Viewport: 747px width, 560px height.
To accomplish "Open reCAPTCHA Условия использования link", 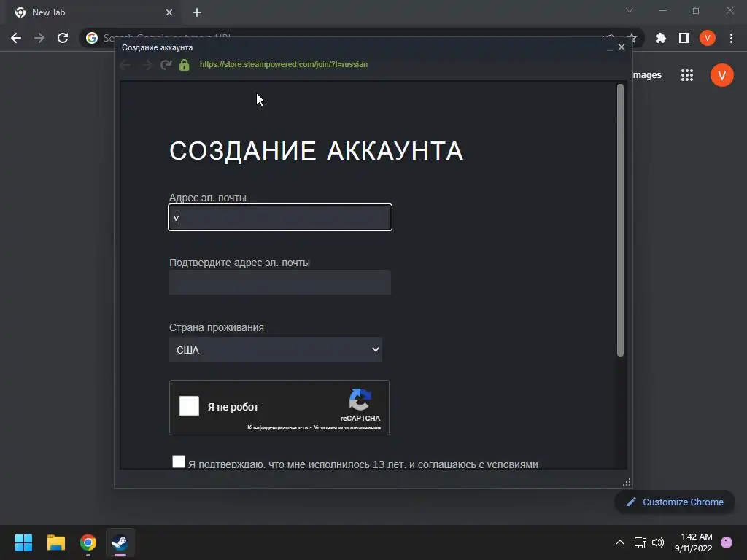I will (347, 427).
